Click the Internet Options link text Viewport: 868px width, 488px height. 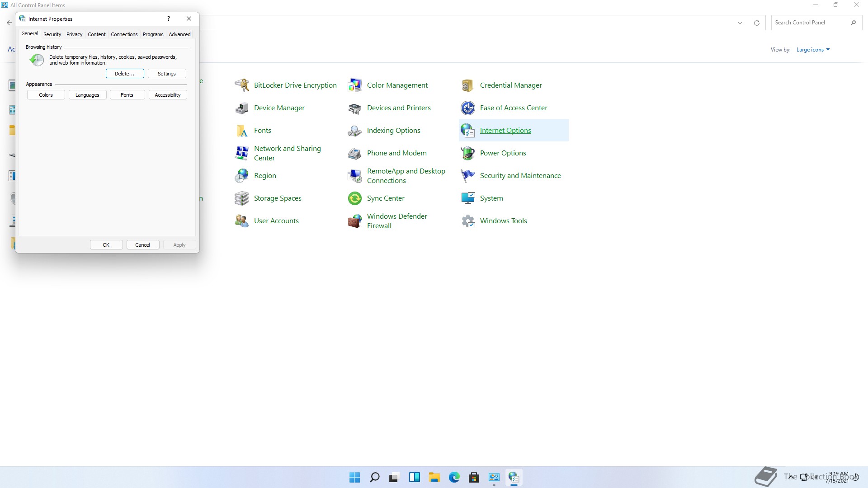pyautogui.click(x=505, y=130)
